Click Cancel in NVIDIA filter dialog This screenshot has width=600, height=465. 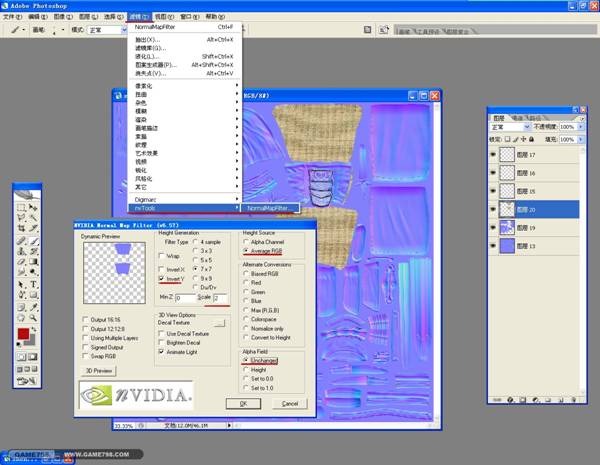pos(290,403)
